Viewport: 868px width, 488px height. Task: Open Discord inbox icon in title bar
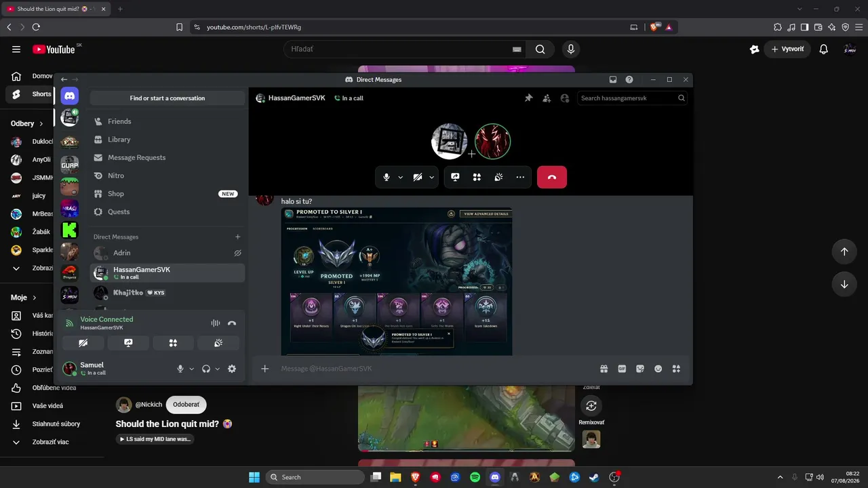pos(613,79)
